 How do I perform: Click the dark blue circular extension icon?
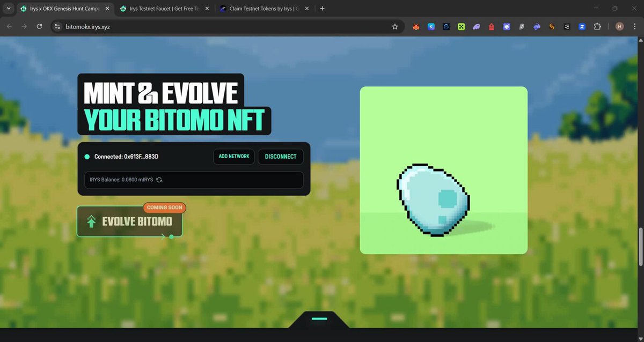[x=446, y=26]
